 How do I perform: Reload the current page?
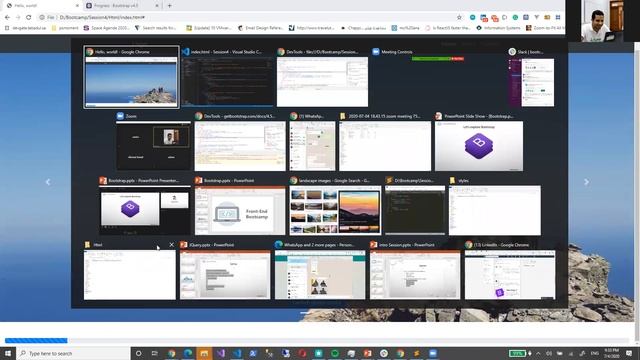click(x=29, y=17)
